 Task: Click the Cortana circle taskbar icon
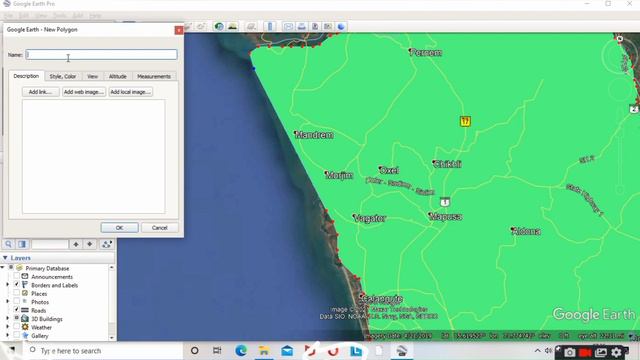(x=195, y=351)
